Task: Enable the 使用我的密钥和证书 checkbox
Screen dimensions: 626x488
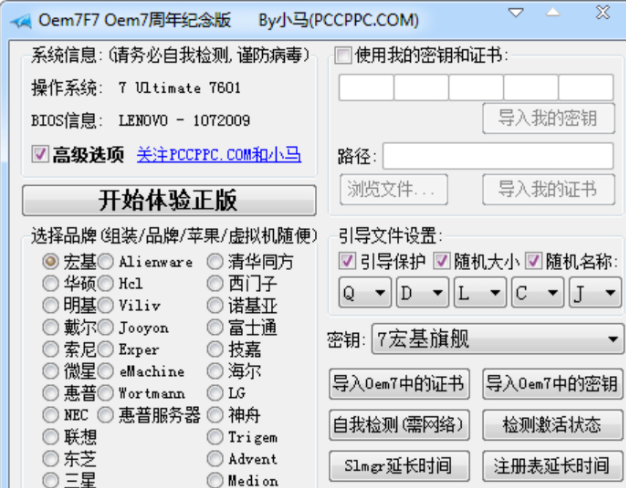Action: pos(344,54)
